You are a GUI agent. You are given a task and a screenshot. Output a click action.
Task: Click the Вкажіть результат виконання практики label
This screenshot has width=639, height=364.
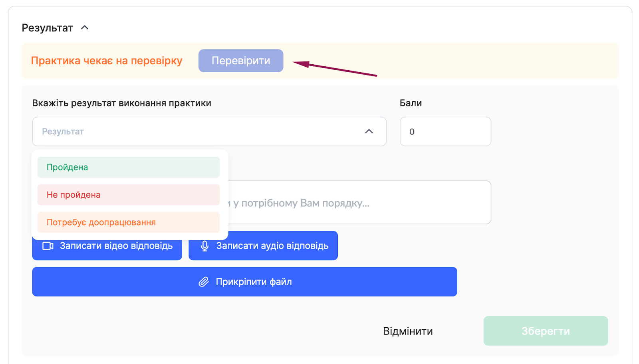(x=122, y=103)
